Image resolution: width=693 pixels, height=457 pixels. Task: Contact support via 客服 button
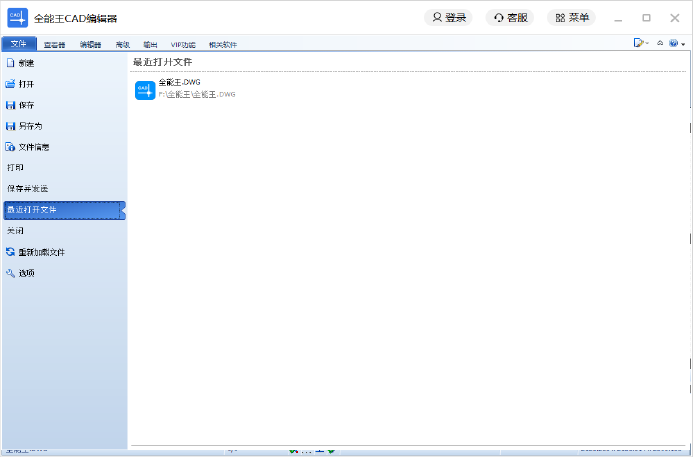click(510, 17)
